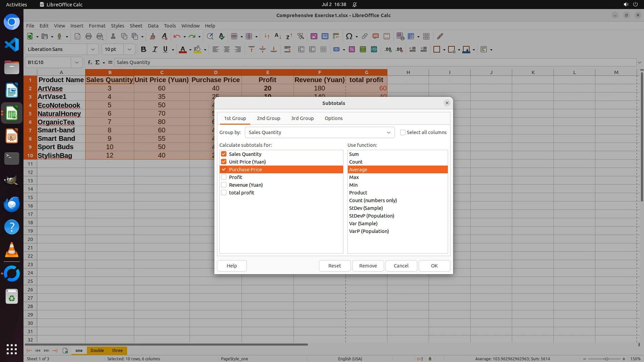The image size is (644, 362).
Task: Click the Italic formatting icon
Action: (x=155, y=50)
